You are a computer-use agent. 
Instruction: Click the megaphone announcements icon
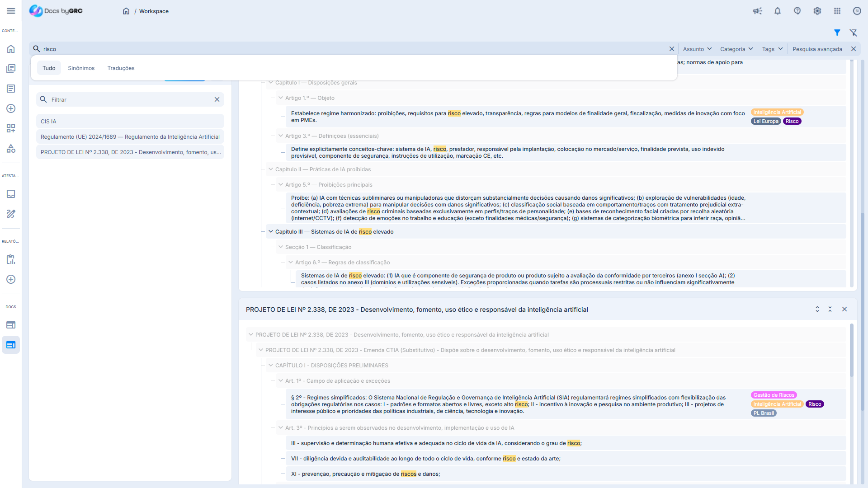(x=757, y=11)
